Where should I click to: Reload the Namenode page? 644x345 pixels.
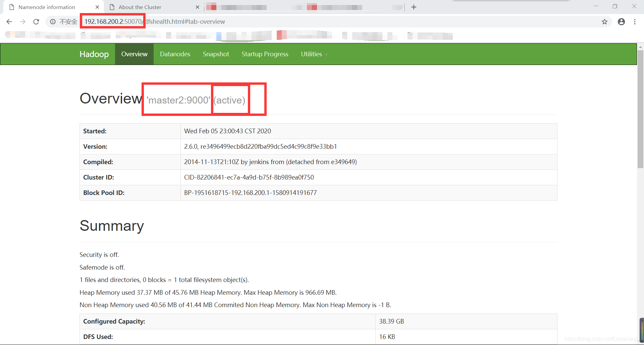[36, 22]
